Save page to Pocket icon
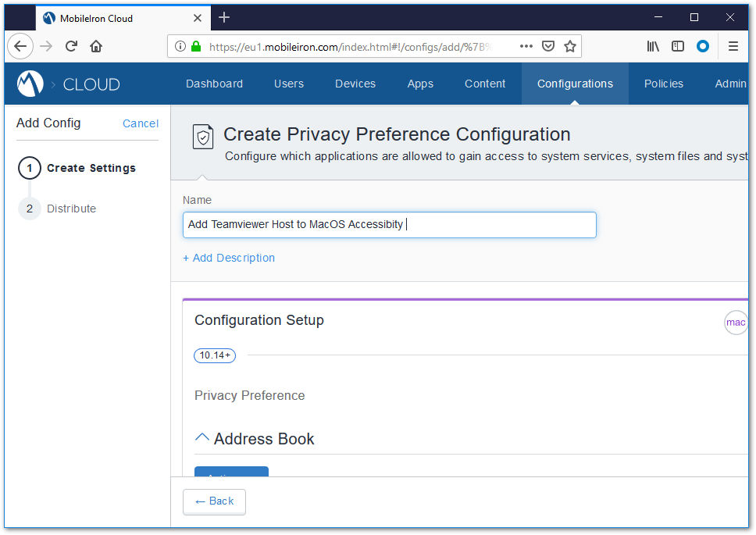Viewport: 756px width, 535px height. [x=548, y=46]
